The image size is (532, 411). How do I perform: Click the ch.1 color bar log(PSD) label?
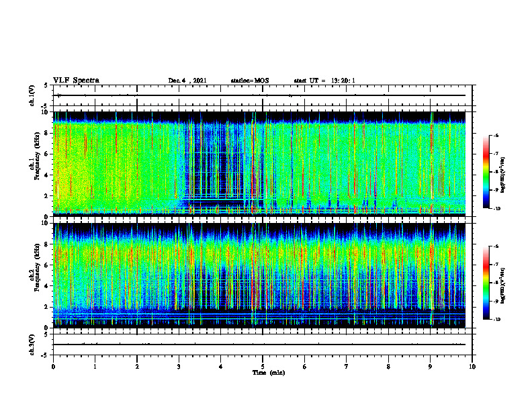click(x=503, y=175)
